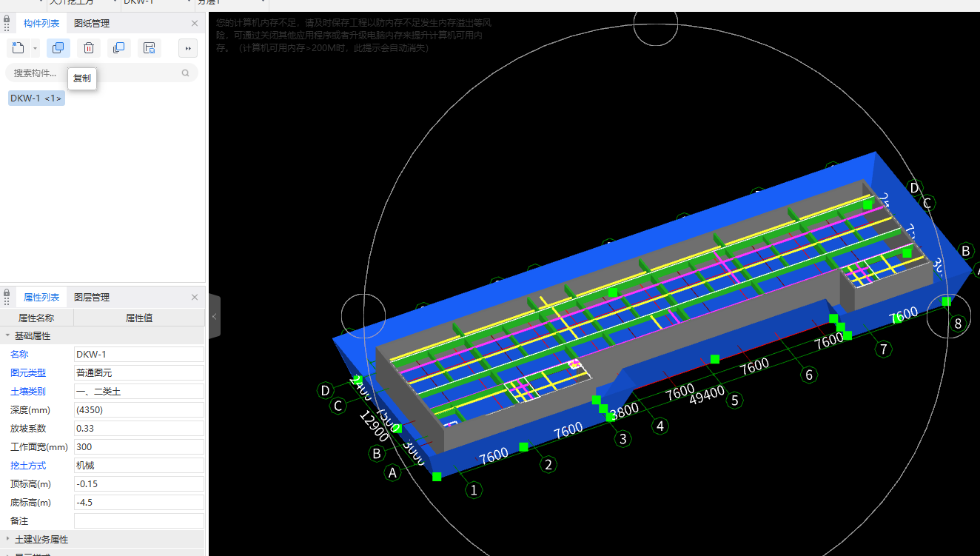980x556 pixels.
Task: Switch to the 属性列表 tab
Action: pyautogui.click(x=41, y=297)
